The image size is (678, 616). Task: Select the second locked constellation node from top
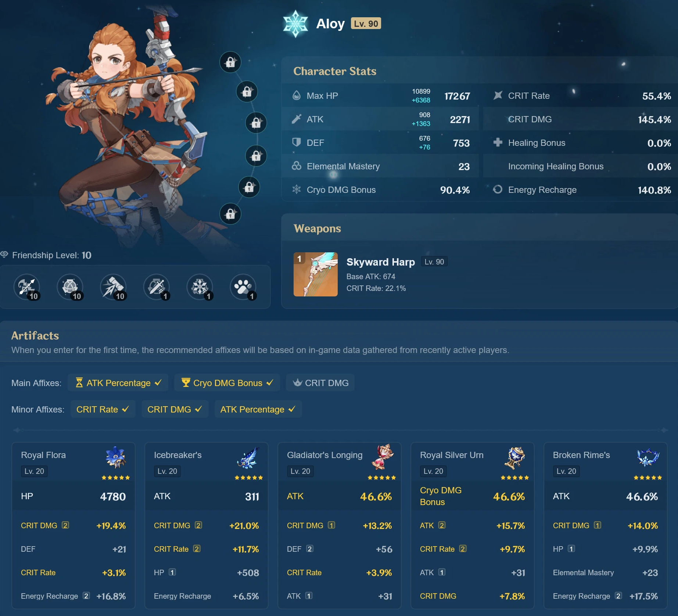coord(247,91)
